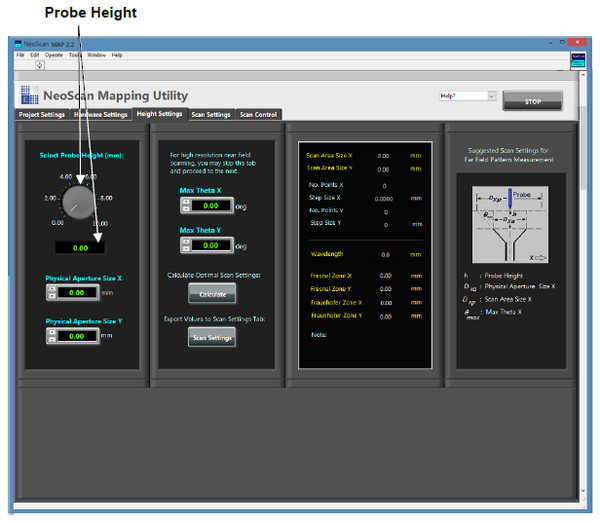Click the Scan Settings export button
Screen dimensions: 600x523
point(212,338)
